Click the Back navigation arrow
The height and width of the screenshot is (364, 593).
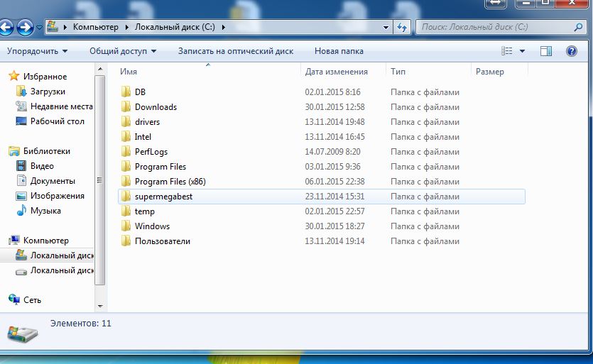coord(5,27)
